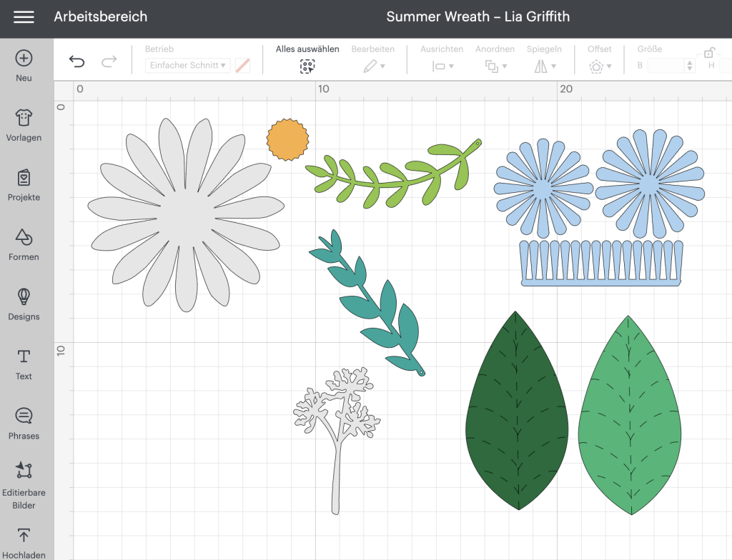
Task: Select the right blue flower
Action: pos(650,184)
